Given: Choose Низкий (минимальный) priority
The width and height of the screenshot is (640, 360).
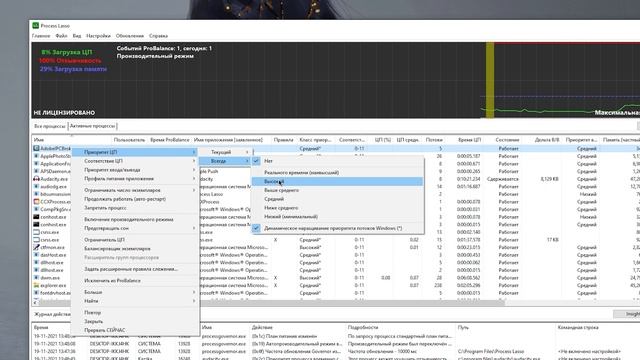Looking at the screenshot, I should point(337,217).
